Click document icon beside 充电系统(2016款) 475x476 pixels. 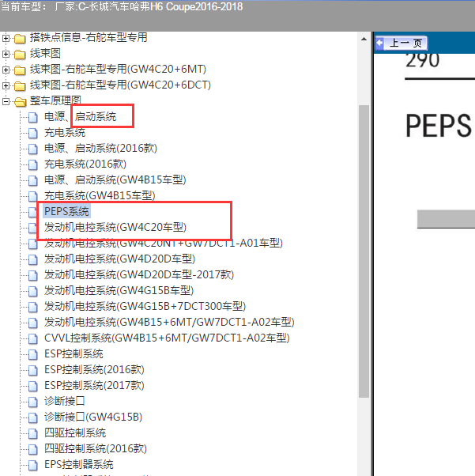tap(32, 164)
